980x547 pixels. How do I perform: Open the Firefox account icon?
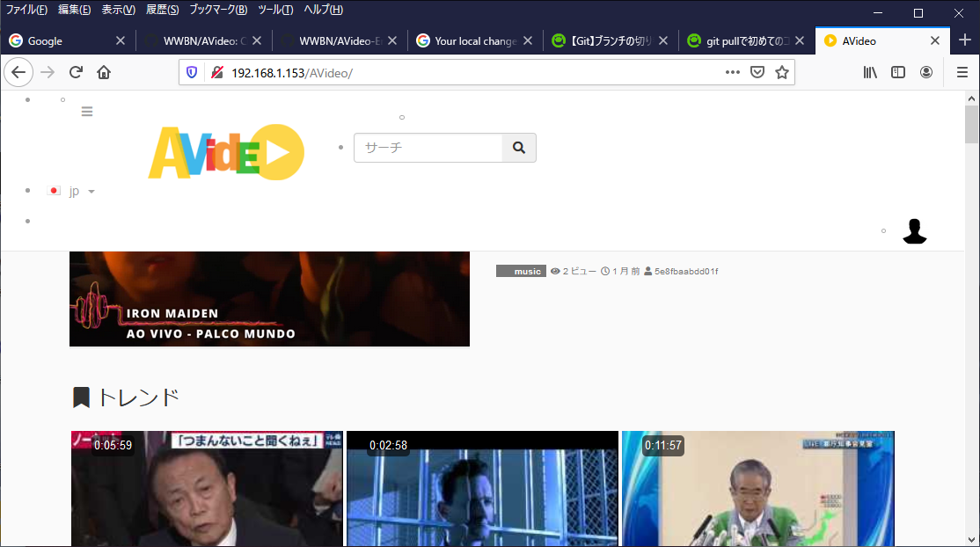(x=926, y=72)
